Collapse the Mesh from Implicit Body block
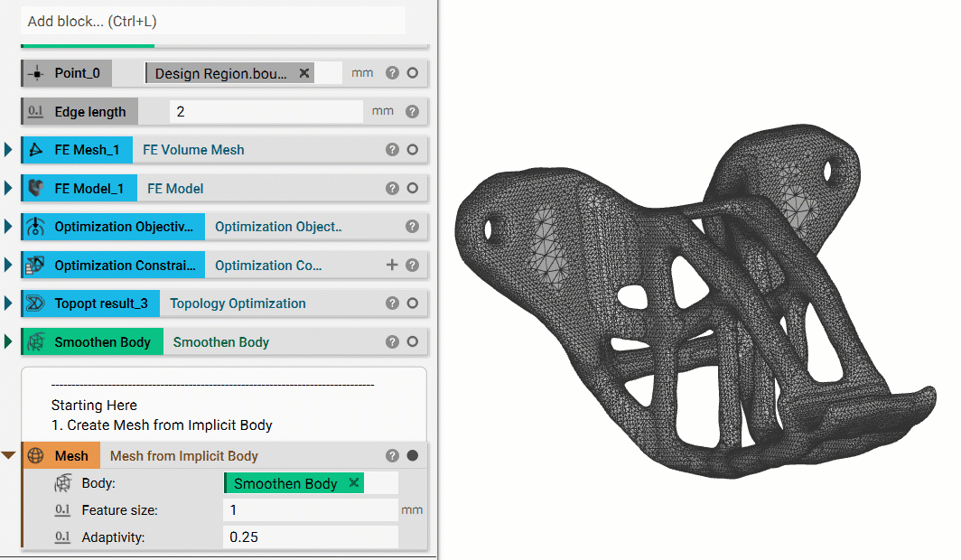Viewport: 961px width, 560px height. pos(9,455)
